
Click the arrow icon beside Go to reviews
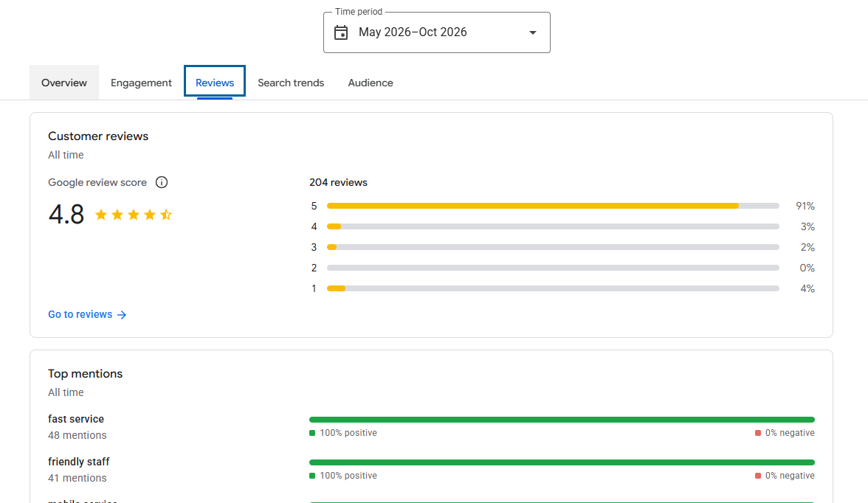pos(122,315)
